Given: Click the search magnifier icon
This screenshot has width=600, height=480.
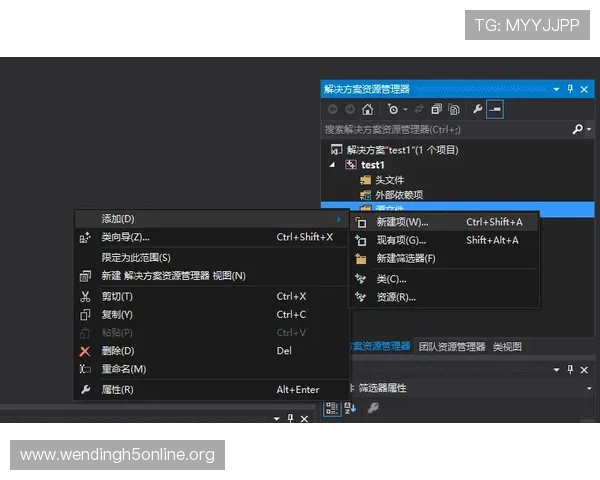Looking at the screenshot, I should (577, 129).
